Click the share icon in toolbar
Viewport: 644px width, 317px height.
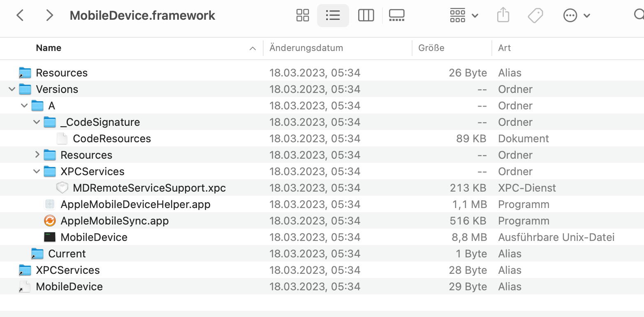(503, 16)
